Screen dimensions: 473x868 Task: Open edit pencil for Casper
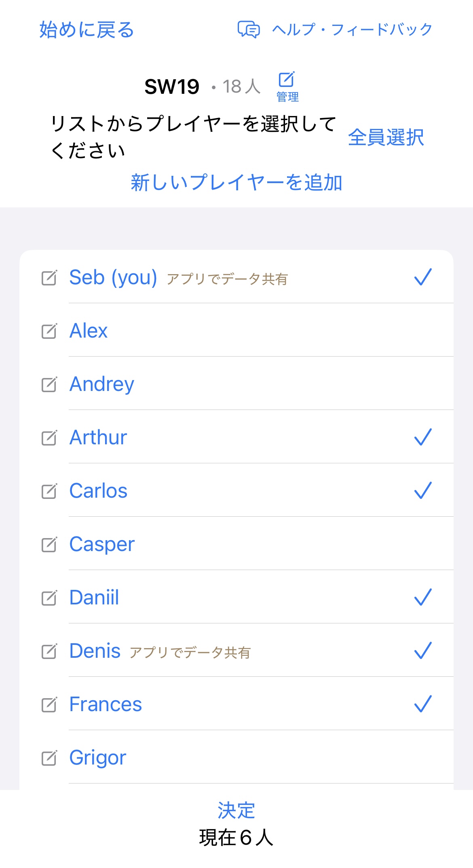[x=49, y=545]
